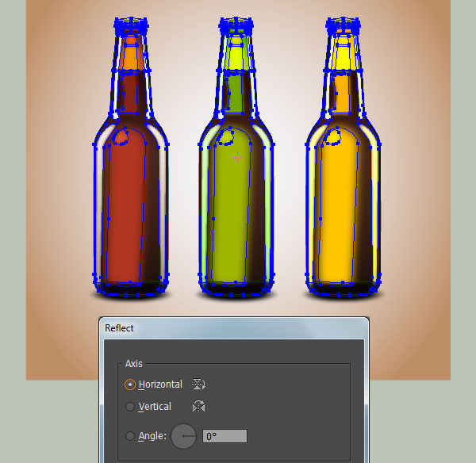Select the Horizontal axis radio button
Image resolution: width=476 pixels, height=463 pixels.
pos(130,385)
